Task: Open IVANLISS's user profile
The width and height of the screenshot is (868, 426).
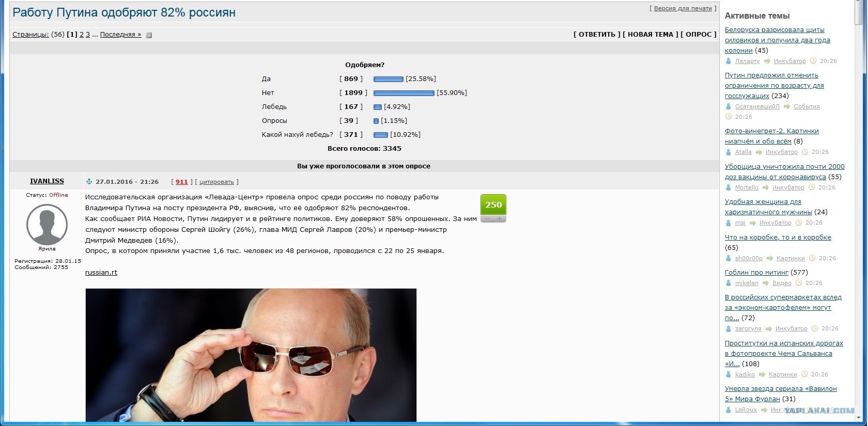Action: coord(47,181)
